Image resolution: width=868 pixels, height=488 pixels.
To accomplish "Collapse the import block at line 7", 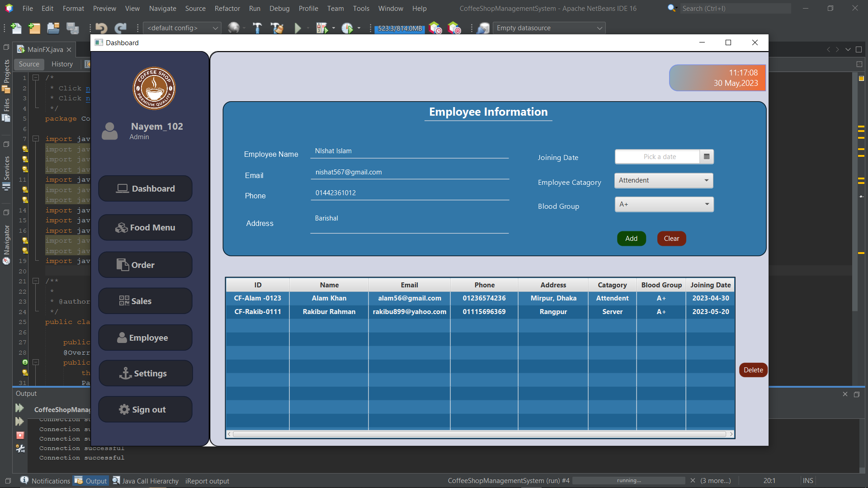I will (x=36, y=139).
